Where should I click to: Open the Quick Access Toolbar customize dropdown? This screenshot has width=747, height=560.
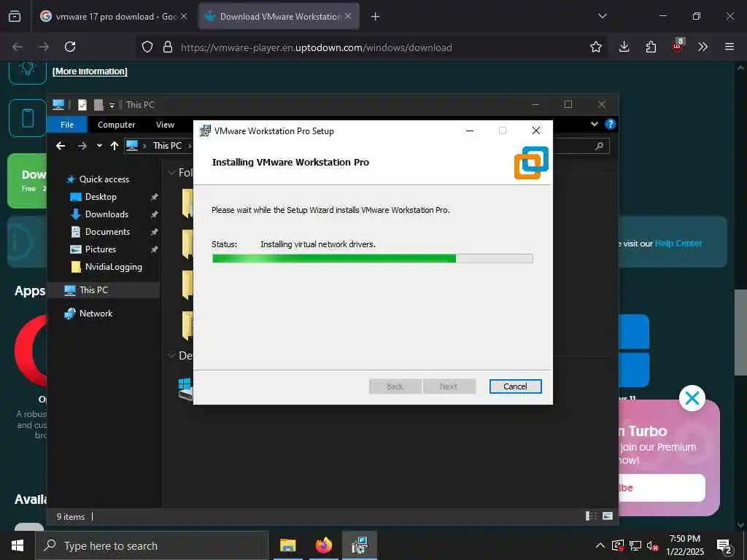tap(112, 105)
